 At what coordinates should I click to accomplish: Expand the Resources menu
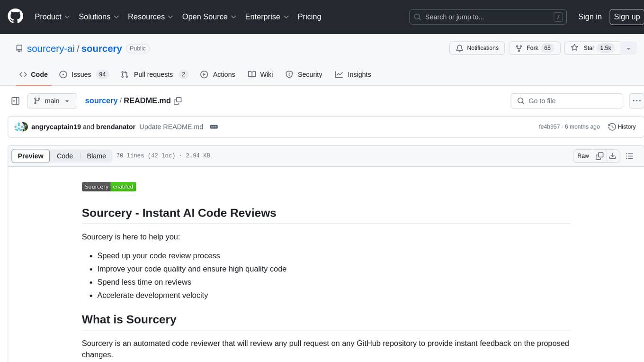pos(151,17)
